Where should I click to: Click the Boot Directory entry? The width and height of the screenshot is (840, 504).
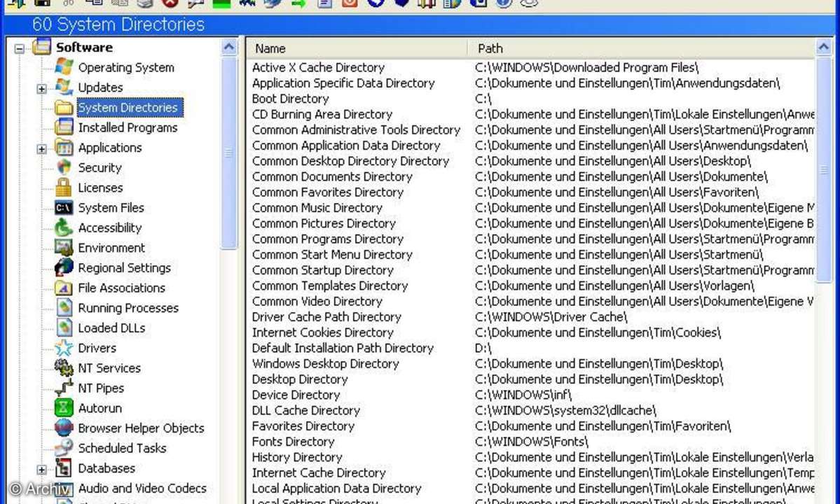tap(290, 99)
